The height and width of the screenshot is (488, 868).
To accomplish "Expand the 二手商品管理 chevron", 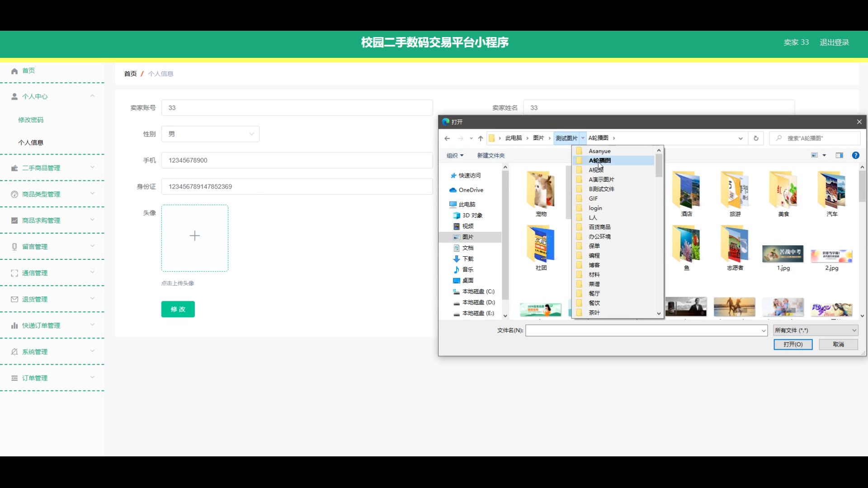I will coord(92,167).
